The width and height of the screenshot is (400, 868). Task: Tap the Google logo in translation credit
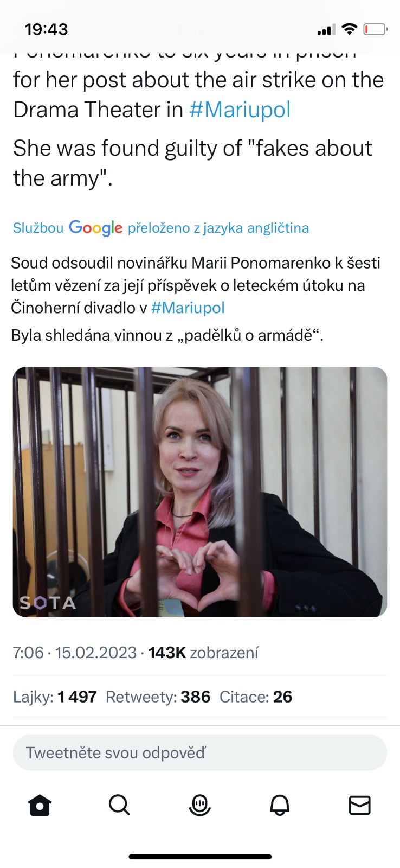coord(95,228)
